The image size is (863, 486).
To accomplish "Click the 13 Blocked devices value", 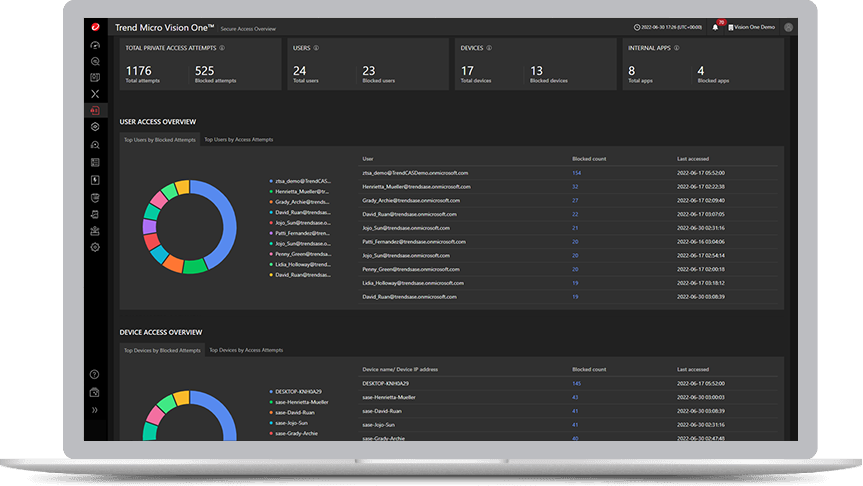I will pyautogui.click(x=537, y=71).
